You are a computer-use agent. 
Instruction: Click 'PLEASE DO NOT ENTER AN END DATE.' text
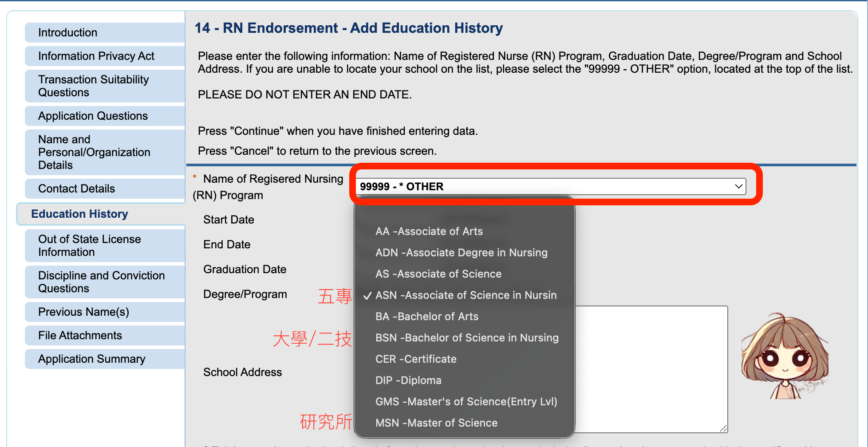point(305,94)
